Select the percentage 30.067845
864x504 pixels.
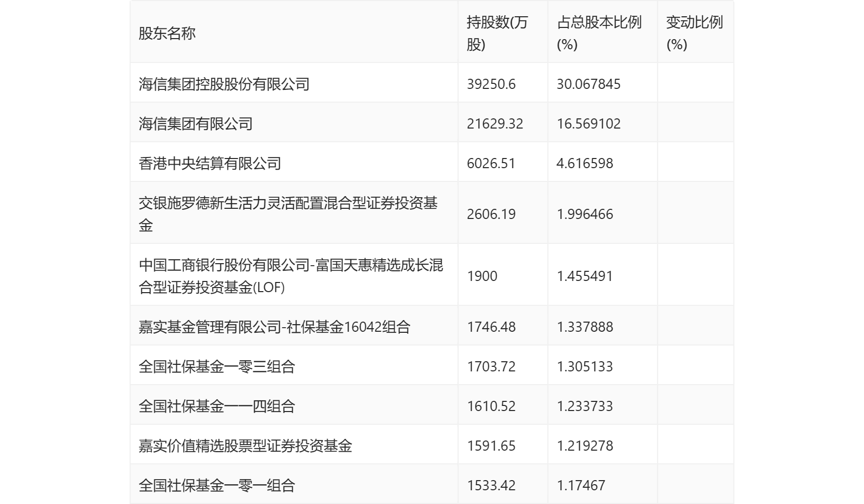click(x=589, y=84)
